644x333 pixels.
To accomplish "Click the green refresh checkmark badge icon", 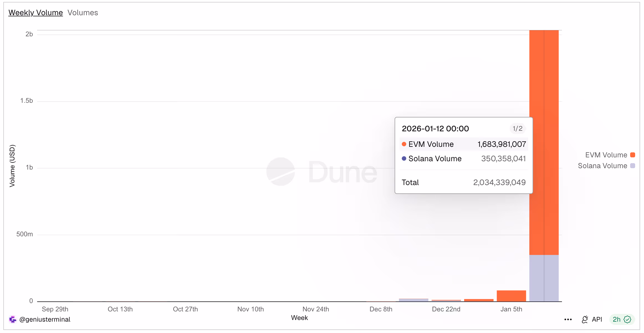I will [627, 319].
